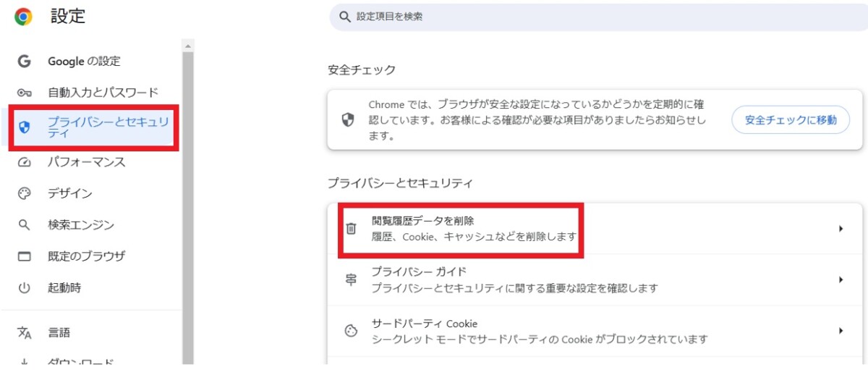Click the Chrome logo icon
Screen dimensions: 868x370
23,17
